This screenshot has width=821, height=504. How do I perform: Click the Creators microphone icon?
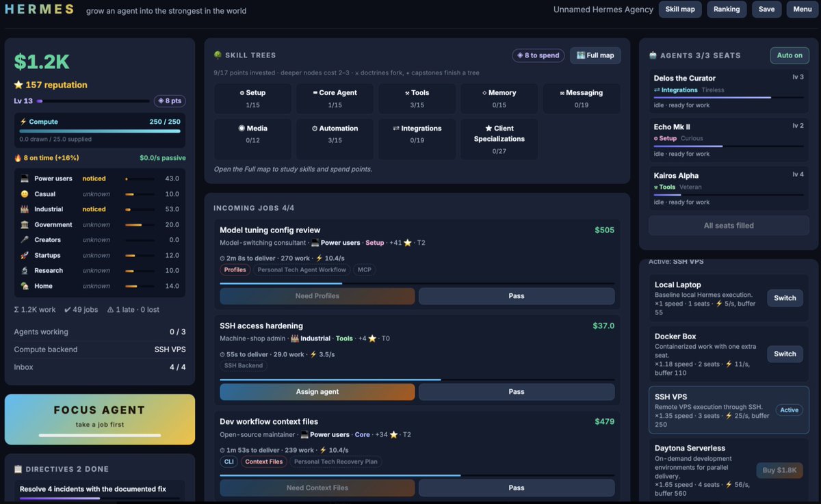coord(25,240)
